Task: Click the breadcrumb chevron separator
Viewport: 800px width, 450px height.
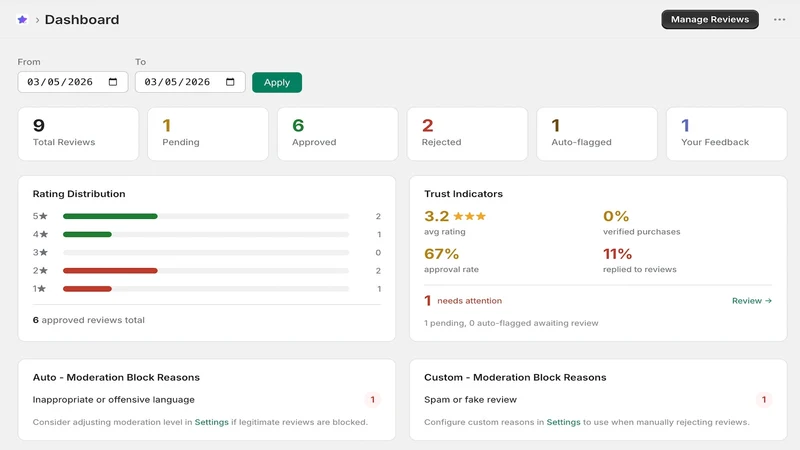Action: tap(37, 20)
